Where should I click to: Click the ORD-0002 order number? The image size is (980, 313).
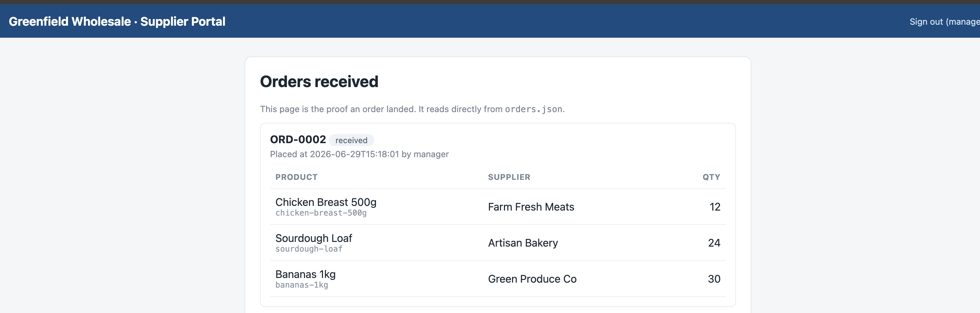(x=297, y=140)
